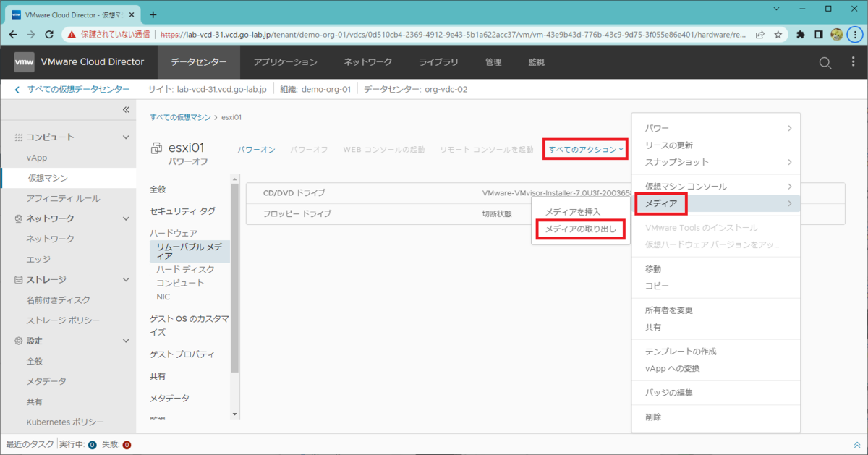Click the not-secure warning icon in address bar
This screenshot has height=455, width=868.
(x=71, y=34)
